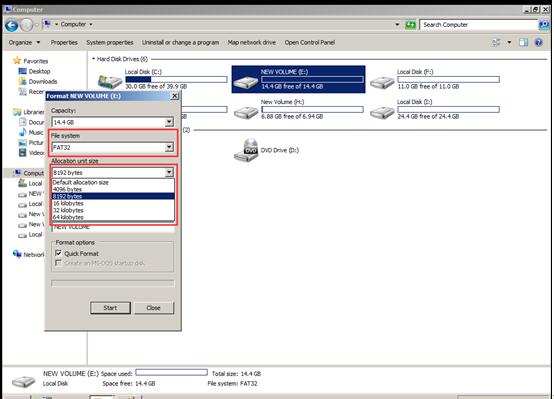
Task: Click the Start button in Format dialog
Action: click(110, 308)
